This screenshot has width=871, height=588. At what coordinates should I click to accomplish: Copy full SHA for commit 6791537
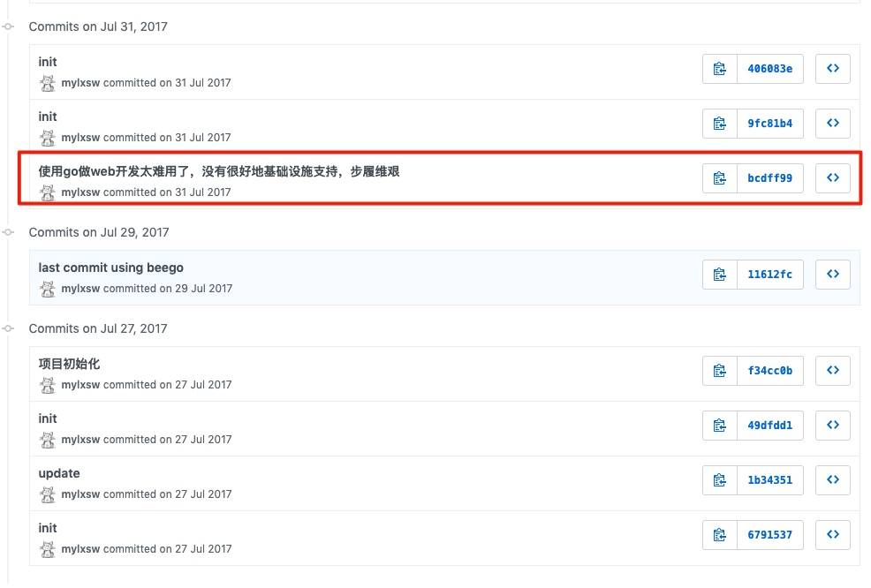click(719, 535)
